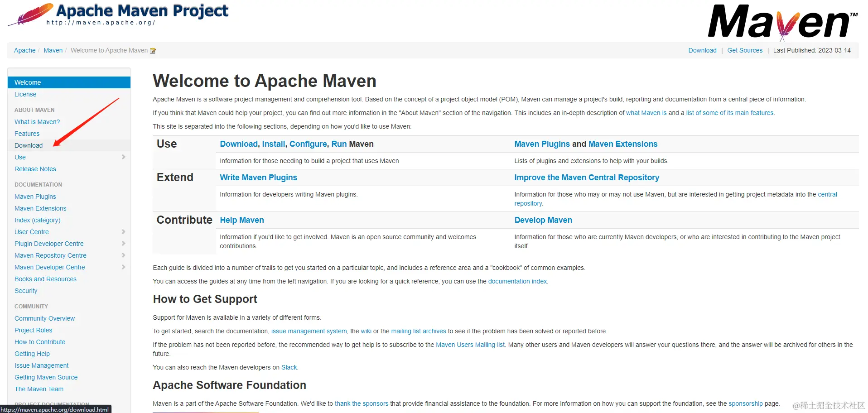The image size is (868, 413).
Task: Open the Maven breadcrumb link
Action: tap(53, 50)
